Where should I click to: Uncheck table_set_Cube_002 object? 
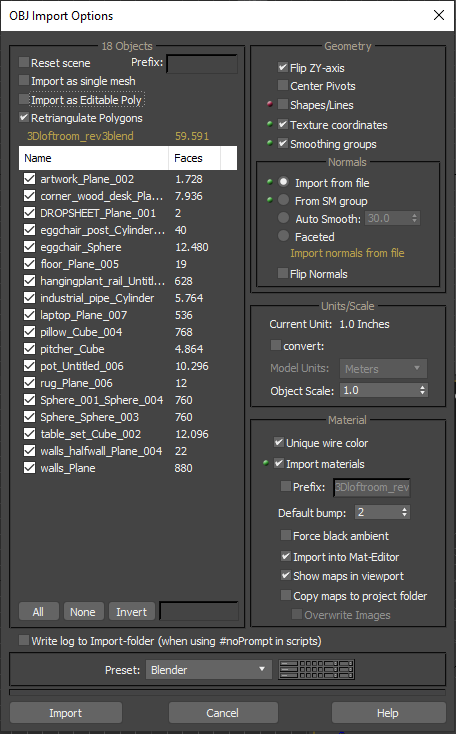tap(29, 433)
